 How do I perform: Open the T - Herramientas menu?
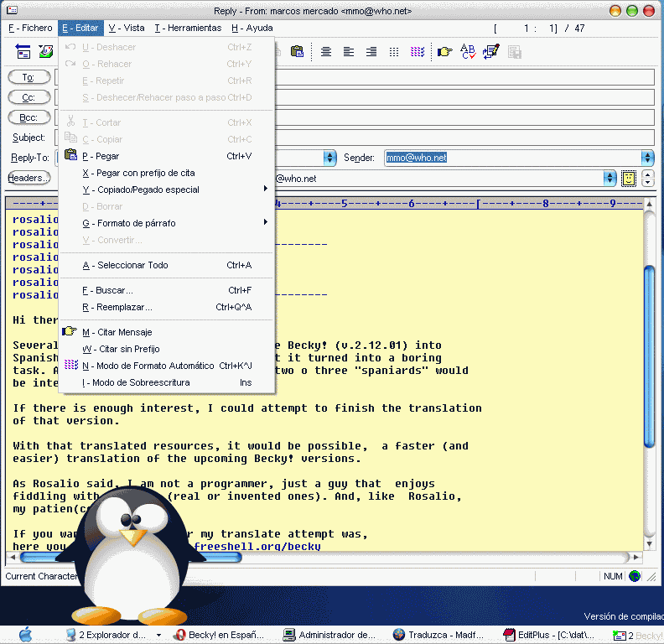click(x=188, y=28)
